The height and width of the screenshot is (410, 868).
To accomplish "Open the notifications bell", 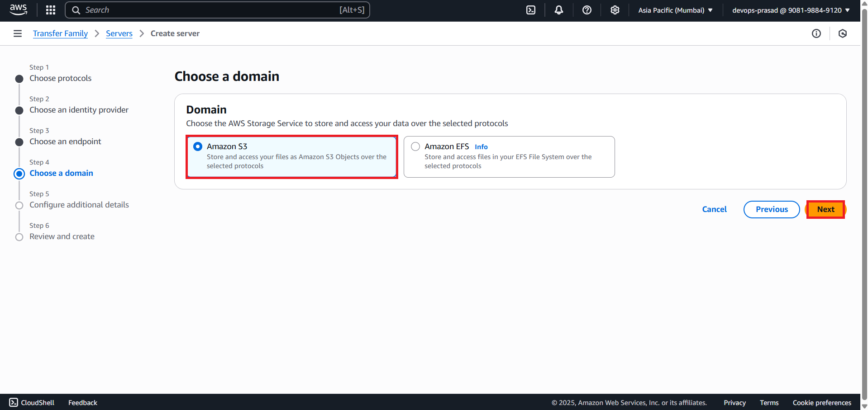I will tap(558, 9).
